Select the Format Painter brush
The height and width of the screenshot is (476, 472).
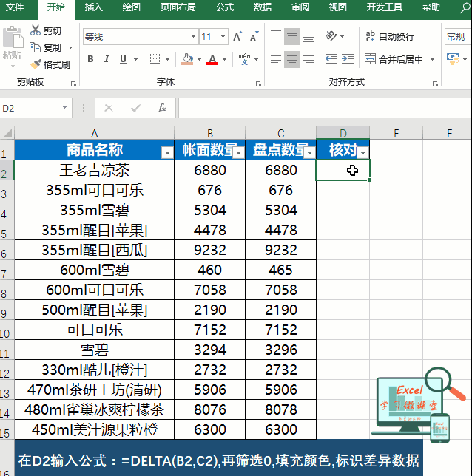36,64
